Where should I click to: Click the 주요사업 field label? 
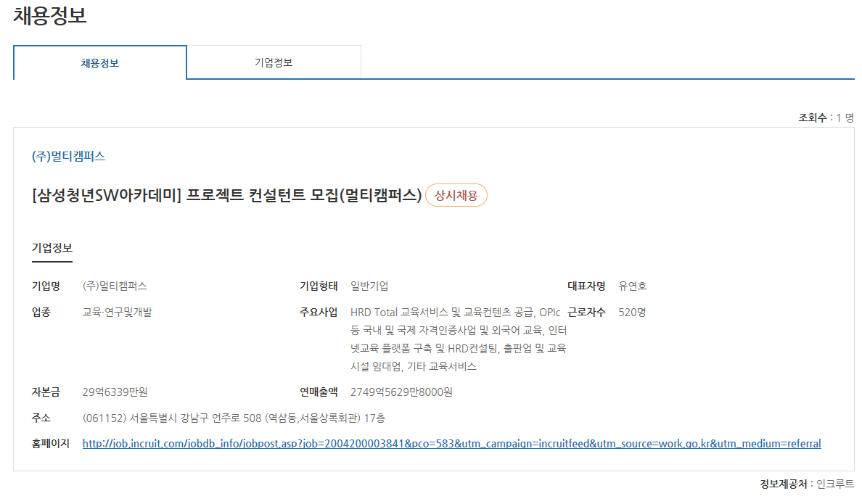319,312
